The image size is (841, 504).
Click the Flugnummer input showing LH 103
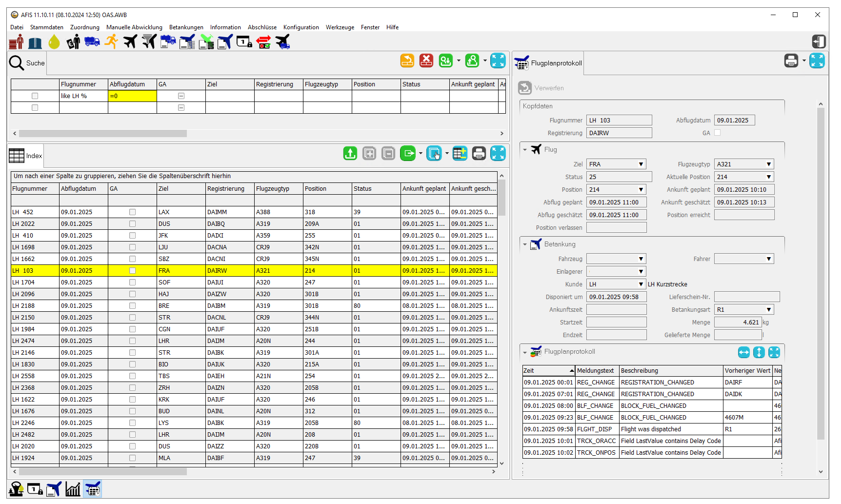(619, 121)
